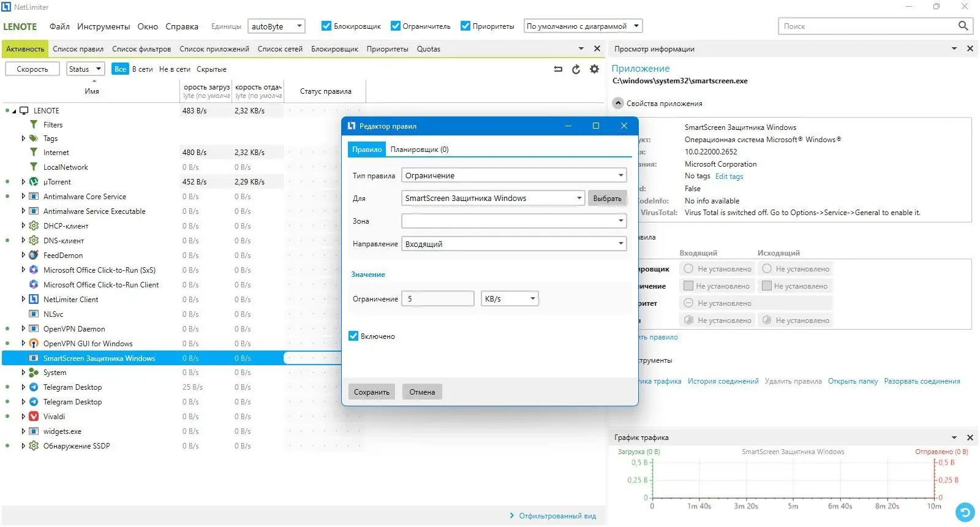Close the Просмотр информации panel

(x=970, y=48)
